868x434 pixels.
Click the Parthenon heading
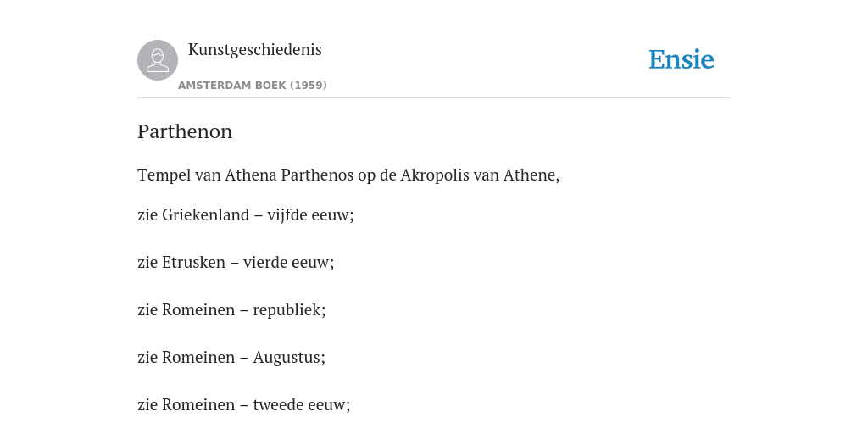pos(185,131)
